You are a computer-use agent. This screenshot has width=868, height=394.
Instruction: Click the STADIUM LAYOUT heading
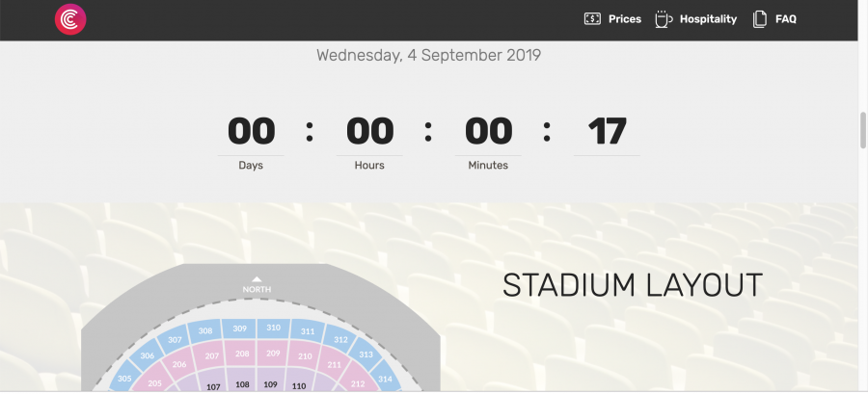pyautogui.click(x=633, y=285)
